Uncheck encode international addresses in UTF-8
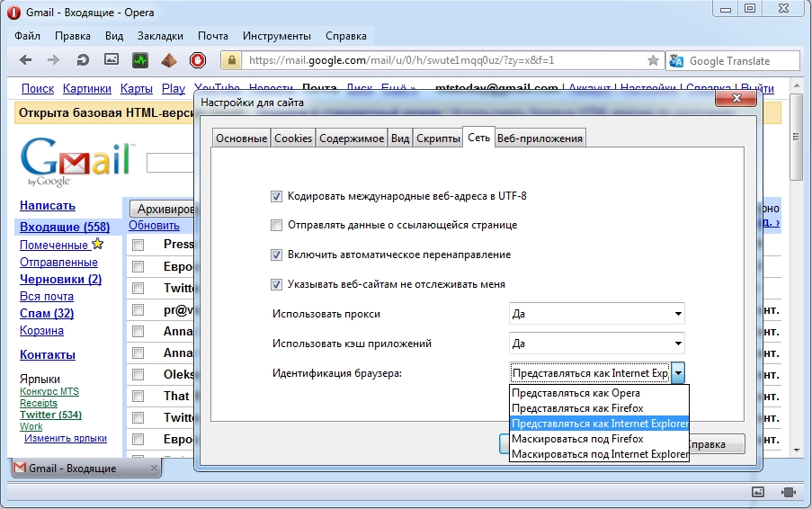 (x=276, y=196)
